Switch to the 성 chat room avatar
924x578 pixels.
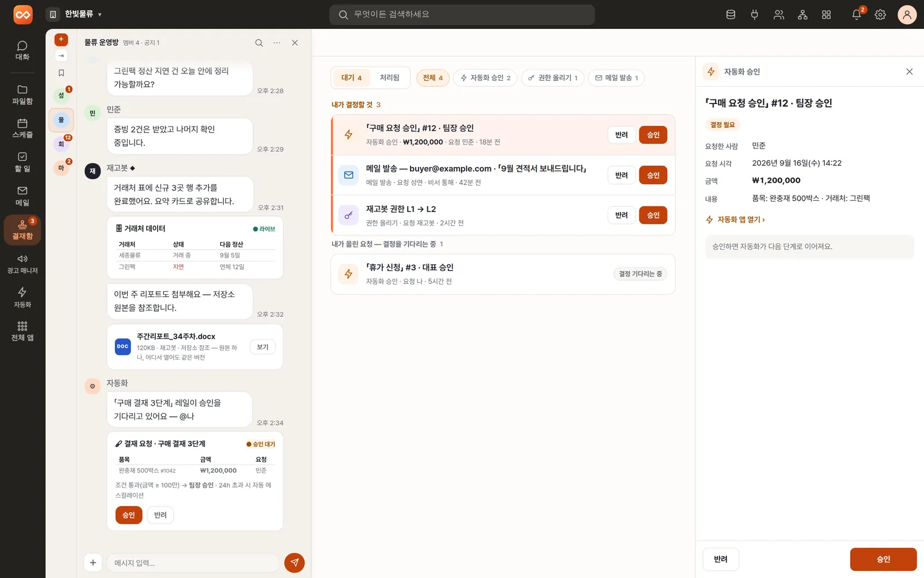point(61,95)
